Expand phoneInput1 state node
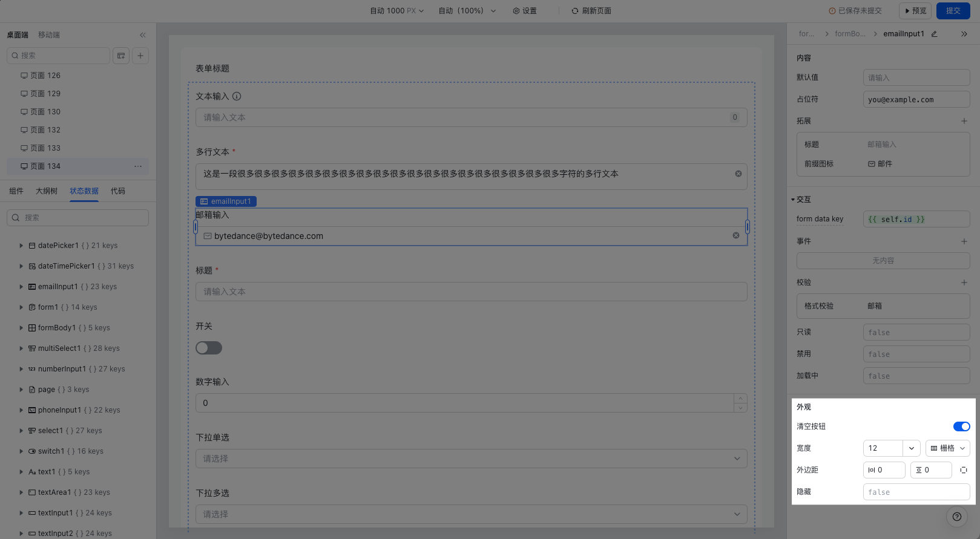The width and height of the screenshot is (980, 539). pyautogui.click(x=21, y=410)
